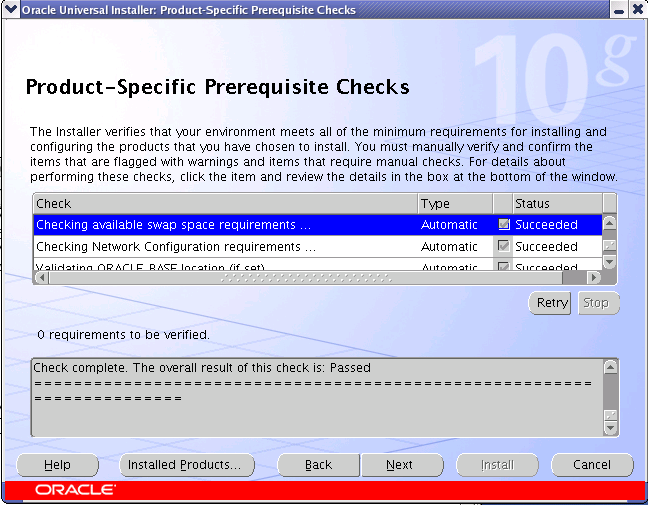Click the up arrow of checks table scrollbar
Viewport: 648px width, 505px height.
click(x=610, y=223)
